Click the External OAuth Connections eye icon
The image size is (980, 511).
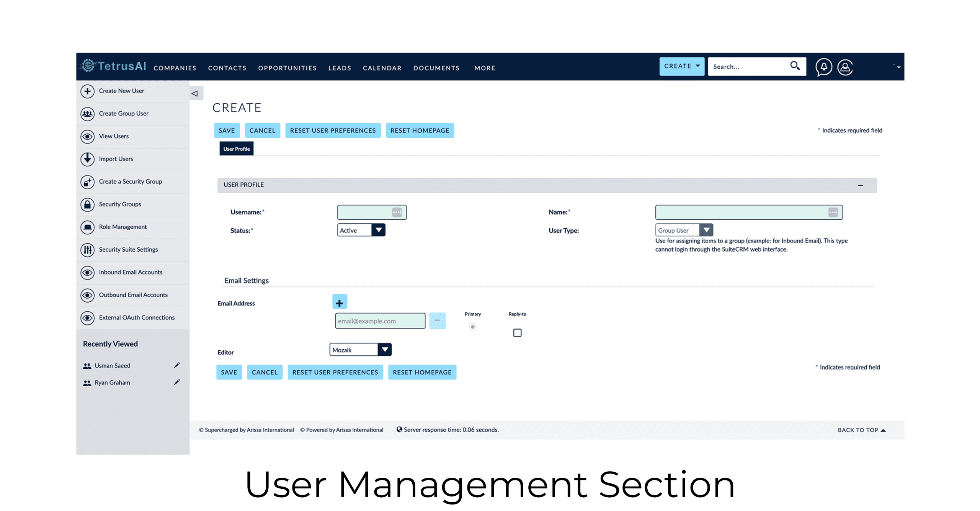(87, 317)
